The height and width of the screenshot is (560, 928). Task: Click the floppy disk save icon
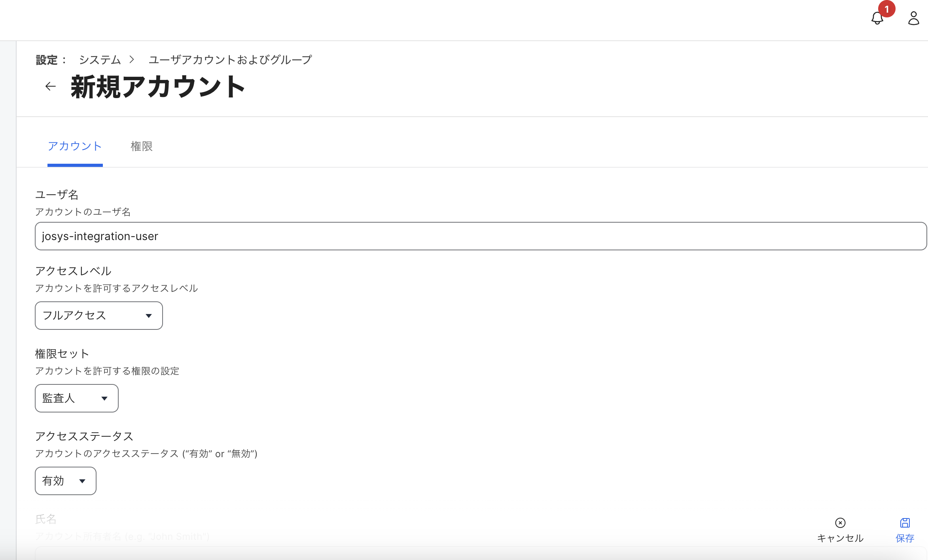pos(905,523)
